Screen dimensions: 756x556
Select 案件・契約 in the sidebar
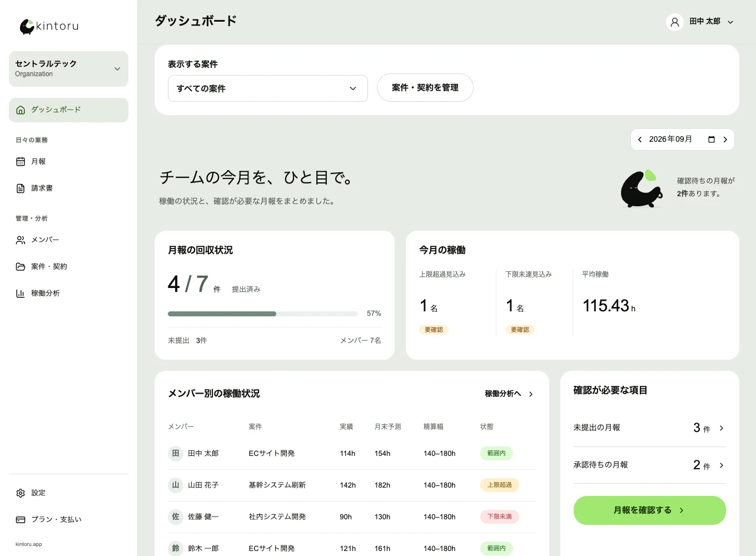[x=68, y=267]
